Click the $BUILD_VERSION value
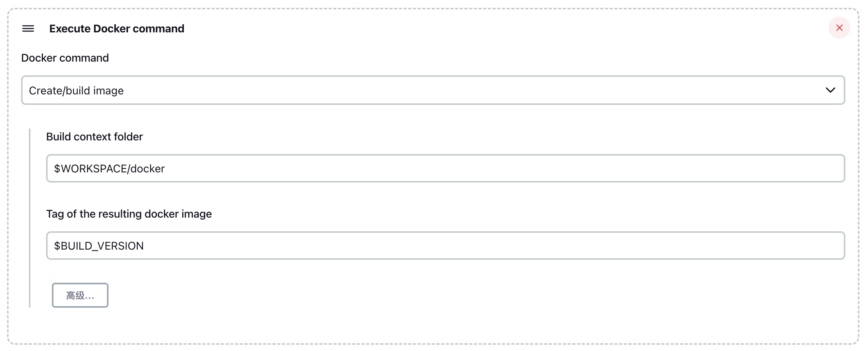Image resolution: width=868 pixels, height=351 pixels. pyautogui.click(x=99, y=246)
